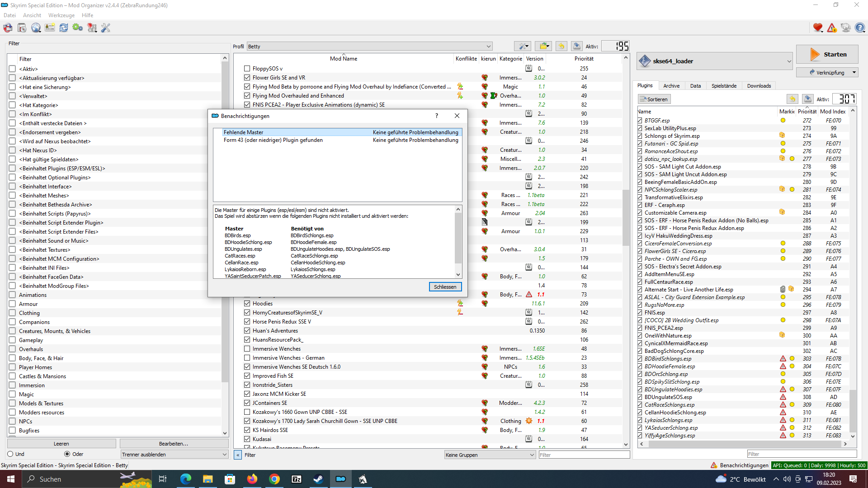This screenshot has width=868, height=488.
Task: Close the Benachrichtigungen dialog with X
Action: click(x=457, y=116)
